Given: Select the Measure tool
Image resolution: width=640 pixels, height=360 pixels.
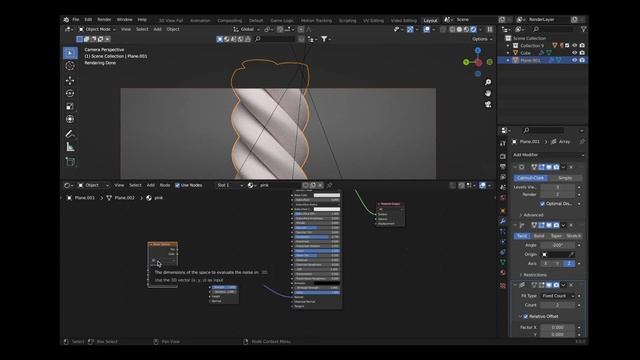Looking at the screenshot, I should pos(70,147).
